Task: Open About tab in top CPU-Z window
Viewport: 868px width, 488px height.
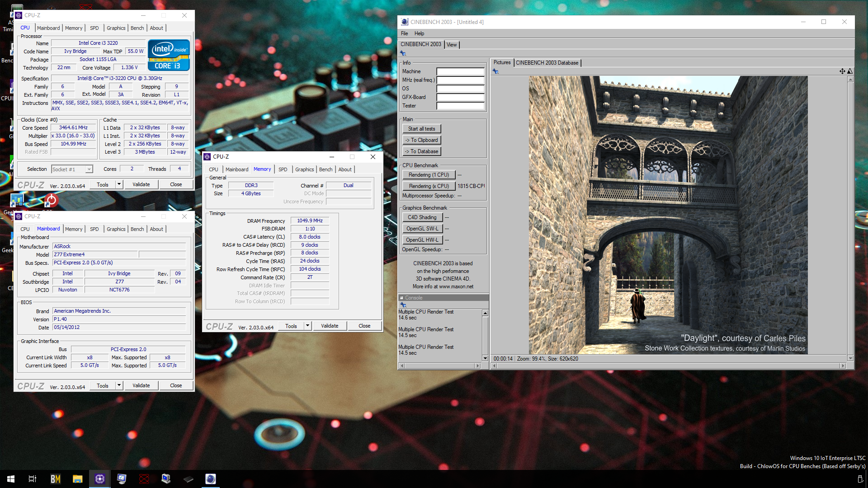Action: (x=156, y=28)
